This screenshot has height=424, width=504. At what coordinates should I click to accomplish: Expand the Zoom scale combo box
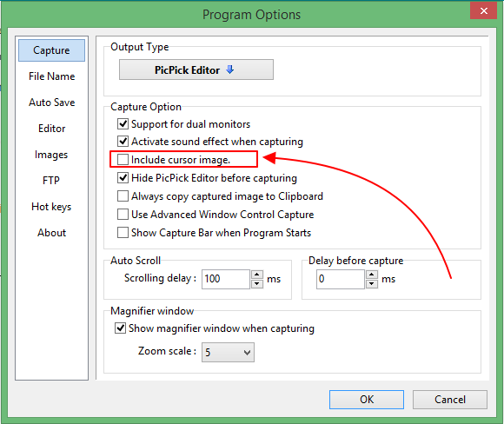tap(228, 352)
